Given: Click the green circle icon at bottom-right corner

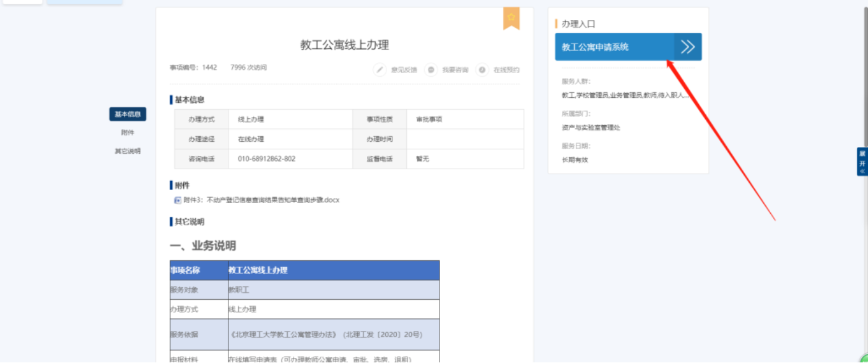Looking at the screenshot, I should [864, 359].
